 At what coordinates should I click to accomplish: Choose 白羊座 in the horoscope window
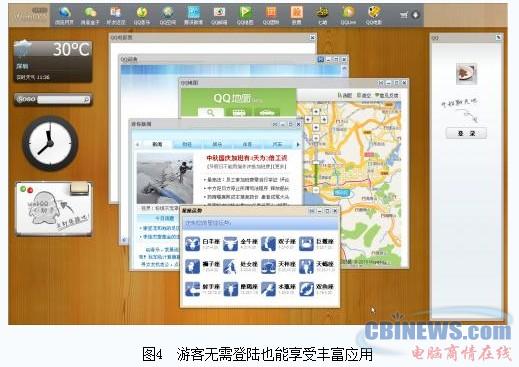click(x=202, y=243)
